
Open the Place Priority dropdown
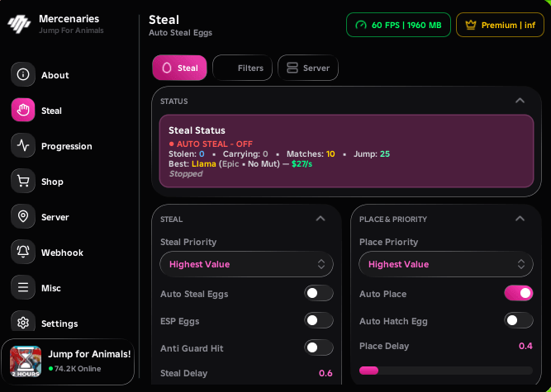pos(446,264)
